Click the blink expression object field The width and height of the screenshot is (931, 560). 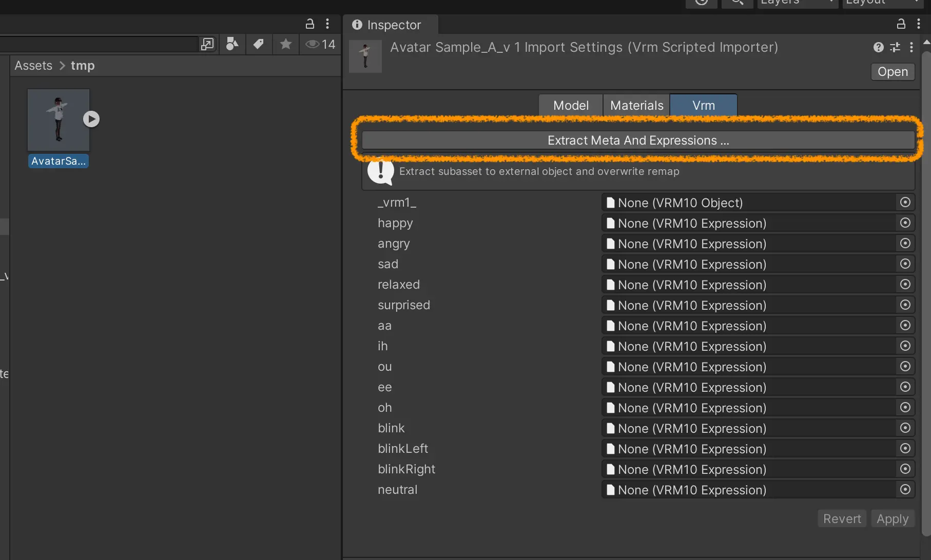coord(748,428)
